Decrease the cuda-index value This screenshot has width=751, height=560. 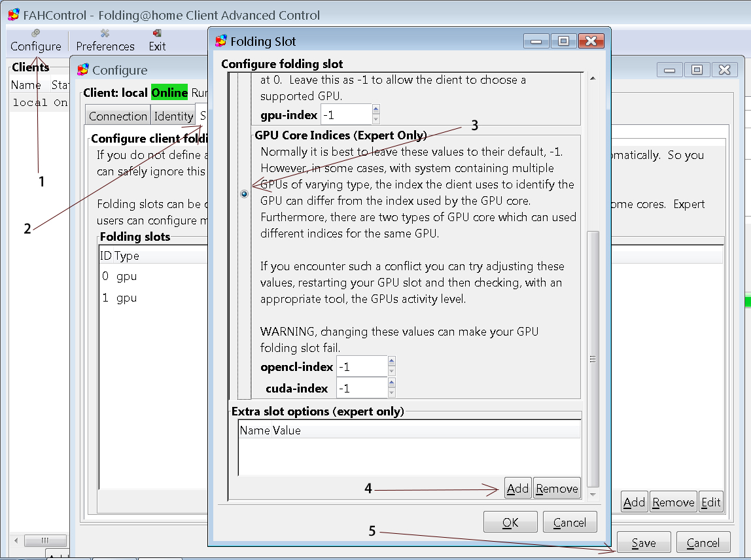pyautogui.click(x=392, y=393)
